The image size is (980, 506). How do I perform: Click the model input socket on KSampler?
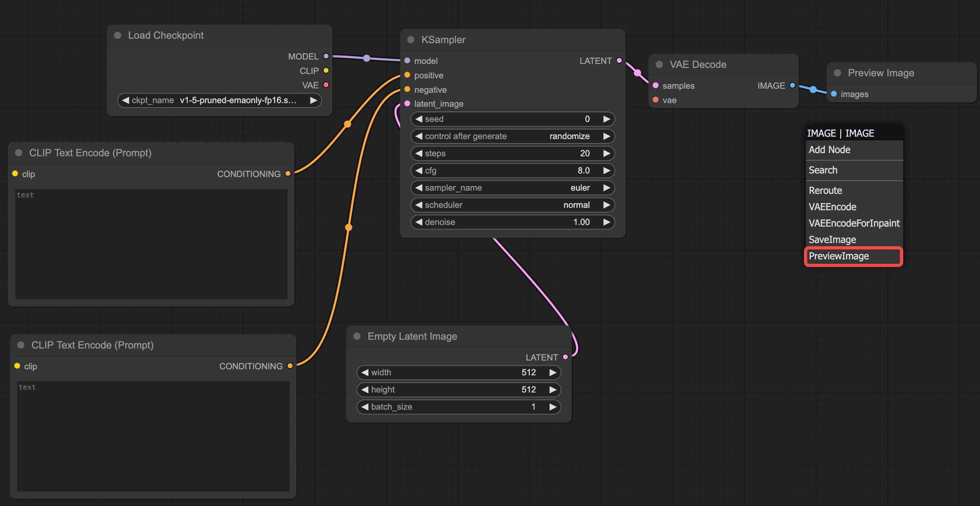pyautogui.click(x=407, y=61)
